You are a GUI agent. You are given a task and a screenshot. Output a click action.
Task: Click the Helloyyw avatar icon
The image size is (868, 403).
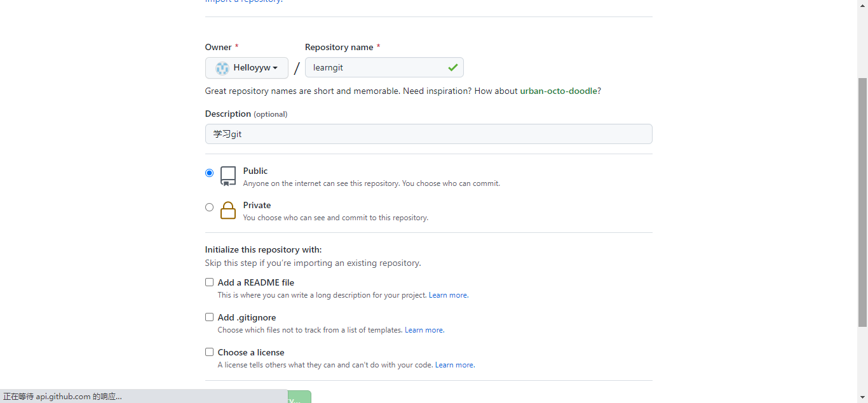[x=222, y=68]
